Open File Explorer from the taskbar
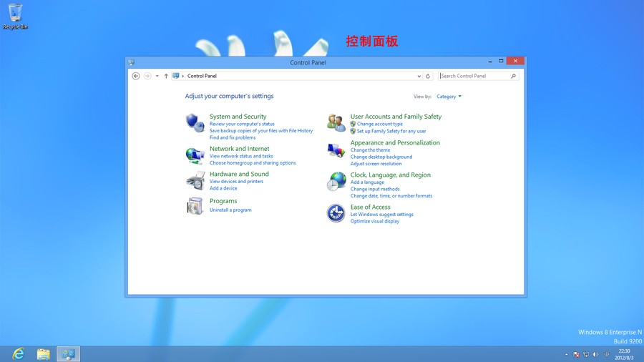The width and height of the screenshot is (644, 362). (x=43, y=353)
